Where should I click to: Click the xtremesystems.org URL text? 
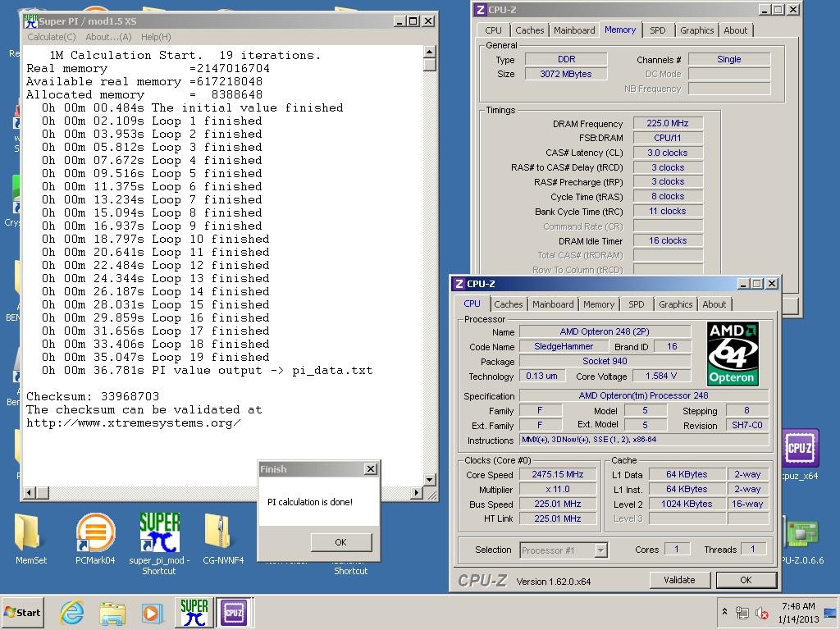click(134, 422)
